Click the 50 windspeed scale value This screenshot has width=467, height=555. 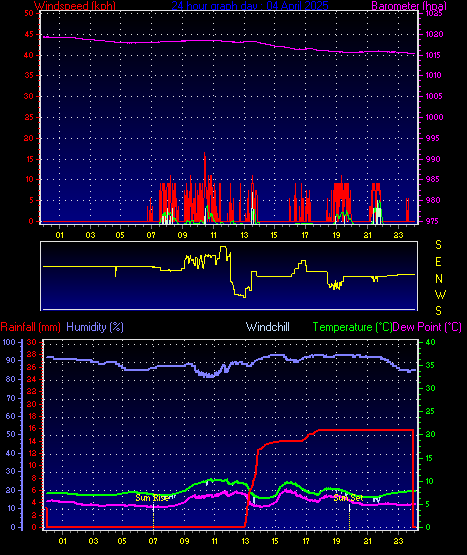pyautogui.click(x=29, y=13)
